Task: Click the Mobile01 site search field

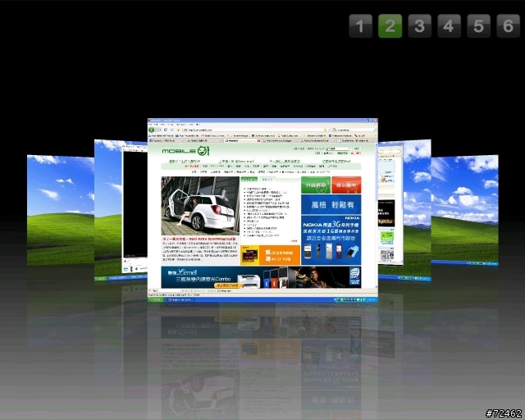Action: point(338,148)
